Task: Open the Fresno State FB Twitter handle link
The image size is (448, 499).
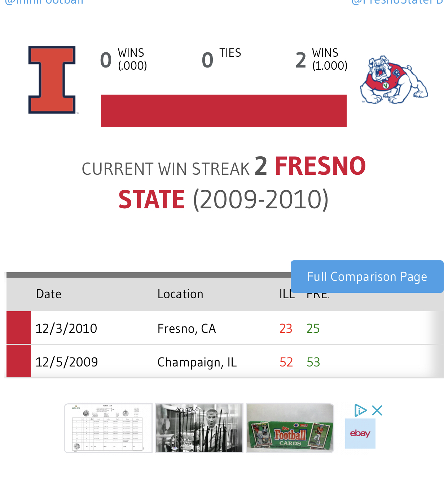Action: point(397,2)
